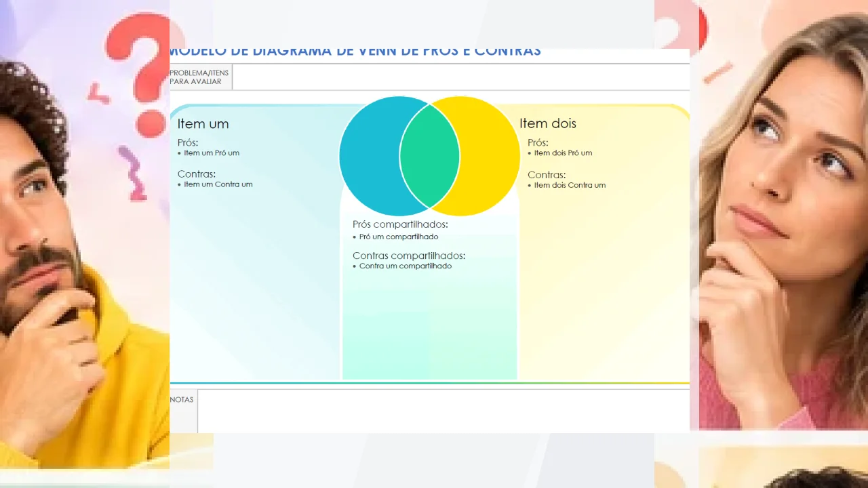Viewport: 868px width, 488px height.
Task: Click the Venn diagram template title
Action: tap(355, 52)
